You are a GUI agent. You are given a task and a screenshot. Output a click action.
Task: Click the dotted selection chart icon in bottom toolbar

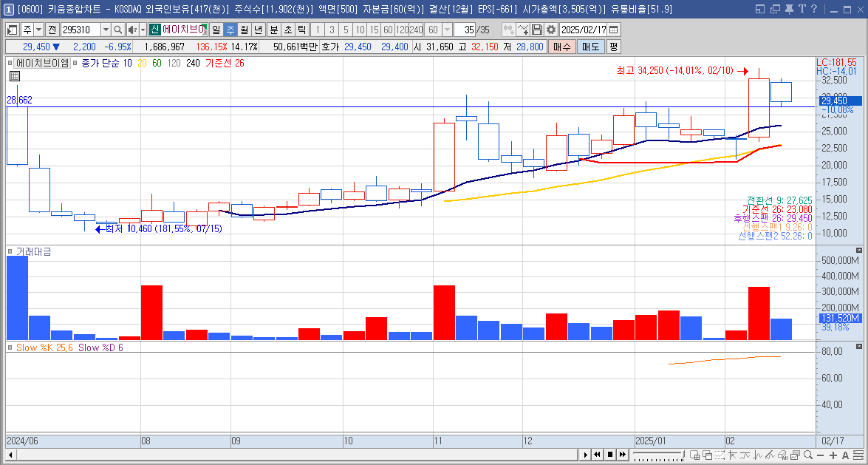[720, 455]
